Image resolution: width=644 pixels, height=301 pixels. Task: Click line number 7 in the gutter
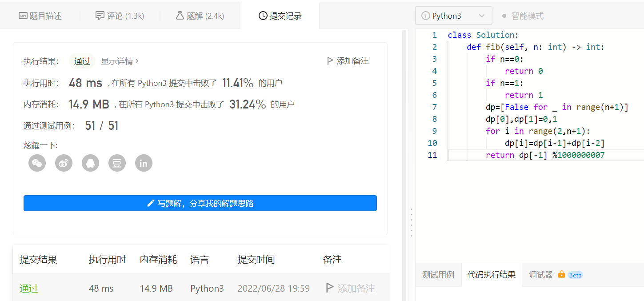click(434, 107)
